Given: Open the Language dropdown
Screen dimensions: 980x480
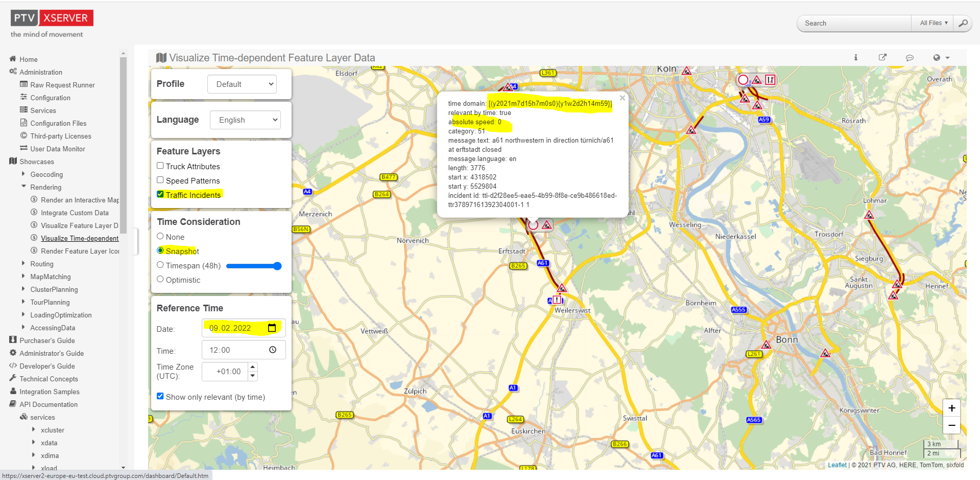Looking at the screenshot, I should 245,120.
